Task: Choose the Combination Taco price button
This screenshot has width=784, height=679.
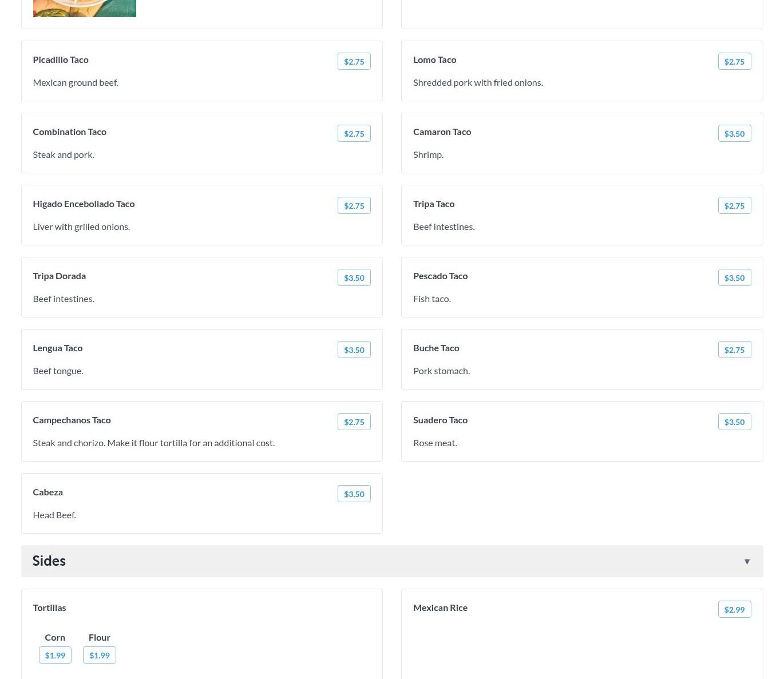Action: 354,133
